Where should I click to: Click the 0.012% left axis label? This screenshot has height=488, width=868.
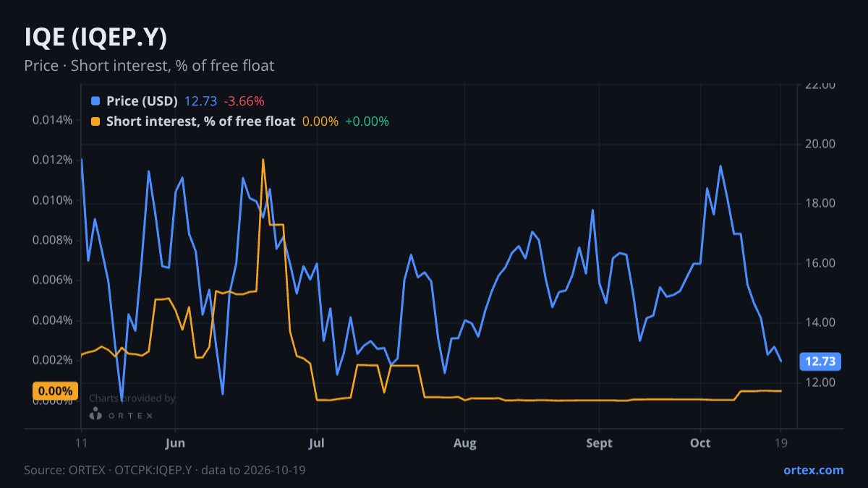pyautogui.click(x=52, y=160)
